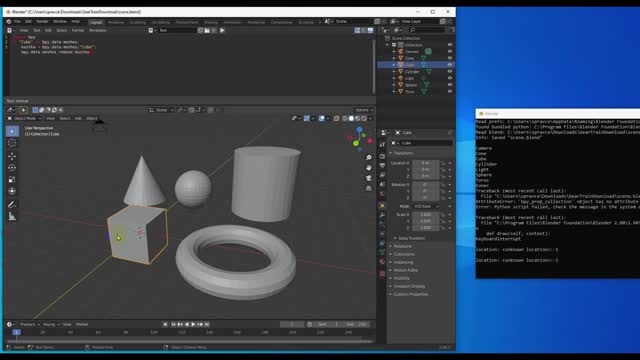Click the outliner search field
The height and width of the screenshot is (360, 640).
point(427,30)
